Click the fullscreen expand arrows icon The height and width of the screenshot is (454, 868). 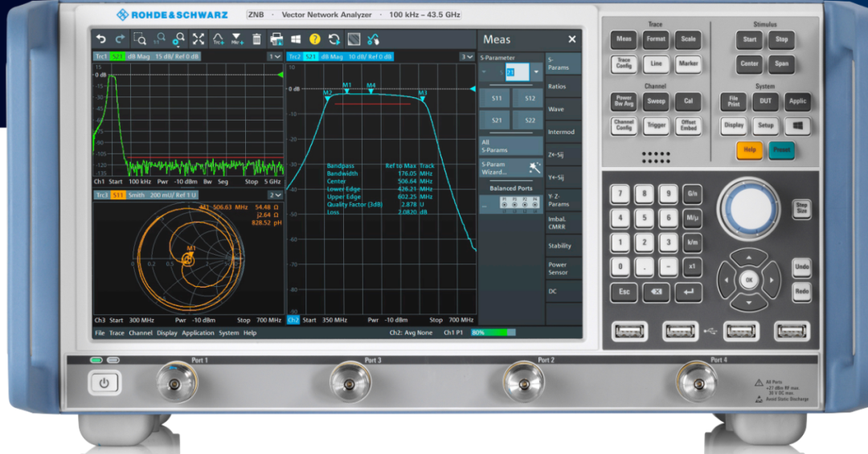(199, 39)
